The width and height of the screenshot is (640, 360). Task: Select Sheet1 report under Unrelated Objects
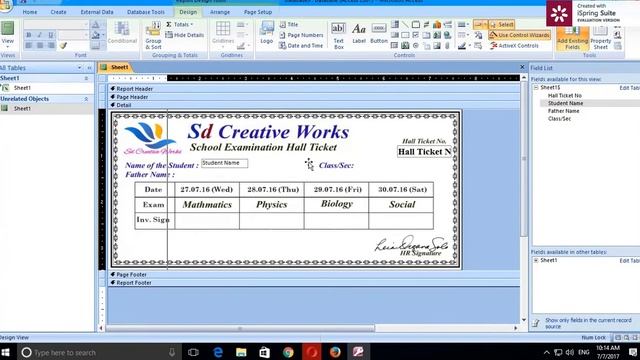coord(47,109)
